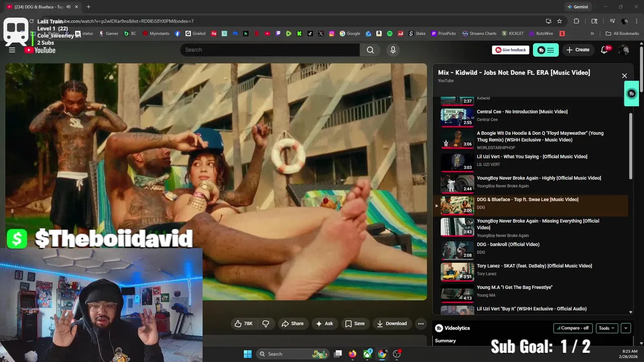Play Lil Uzi Vert - What You Saying

[532, 156]
